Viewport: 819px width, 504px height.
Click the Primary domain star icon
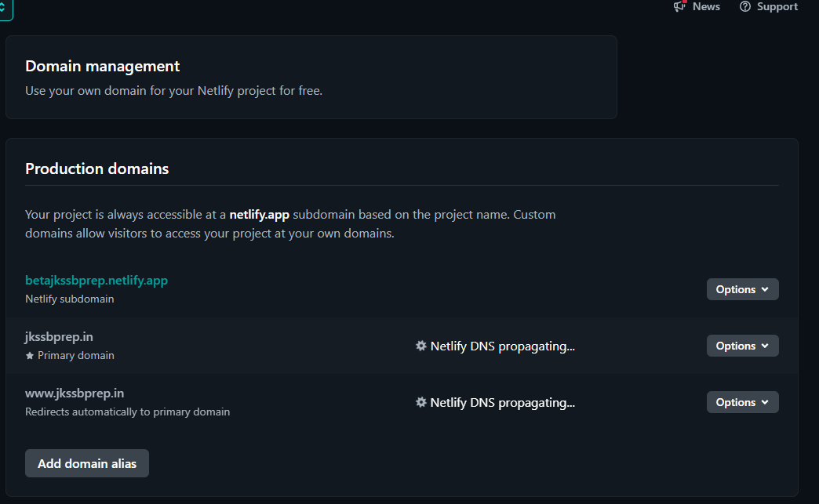pyautogui.click(x=30, y=355)
